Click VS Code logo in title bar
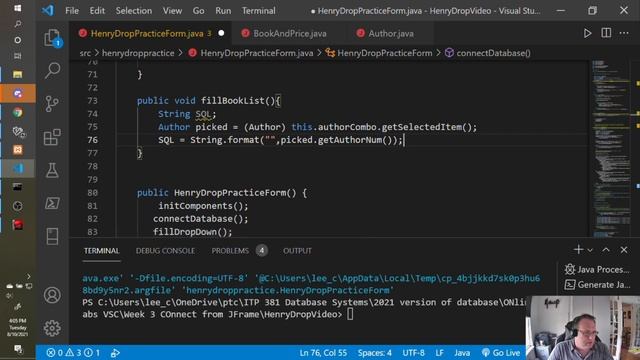The height and width of the screenshot is (360, 640). coord(48,10)
